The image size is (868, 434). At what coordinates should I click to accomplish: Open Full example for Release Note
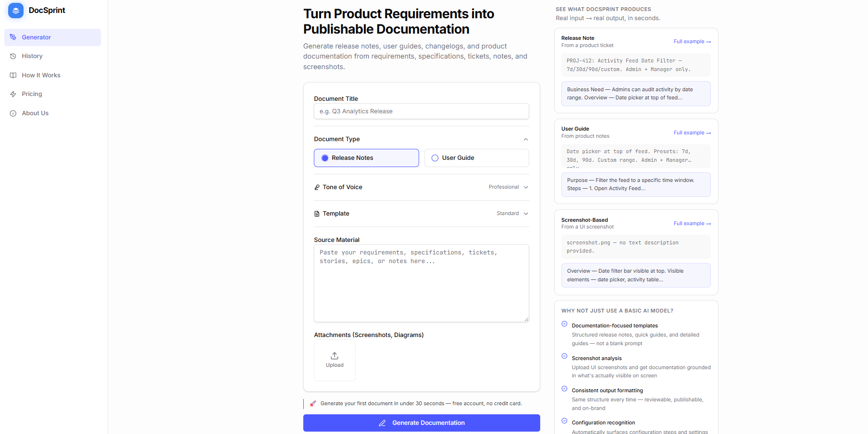point(692,42)
